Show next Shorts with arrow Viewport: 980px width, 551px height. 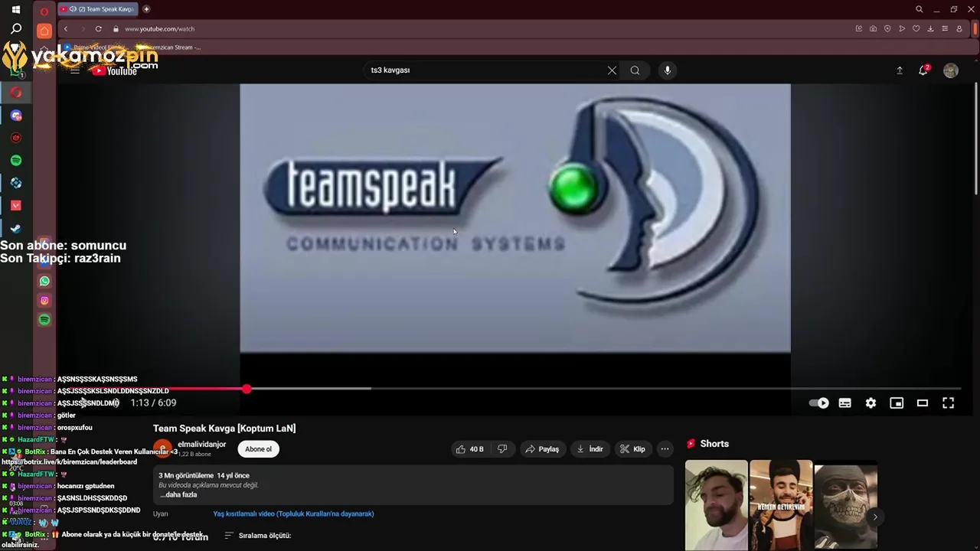874,517
